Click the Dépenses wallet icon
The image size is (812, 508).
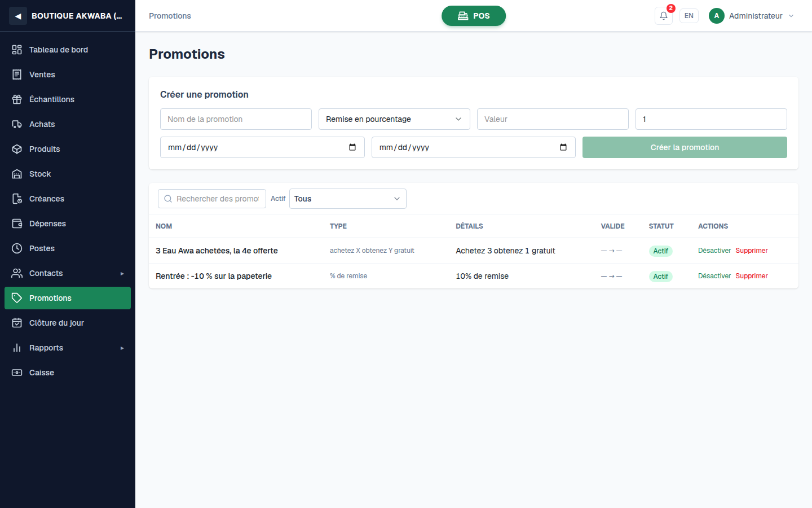coord(17,224)
